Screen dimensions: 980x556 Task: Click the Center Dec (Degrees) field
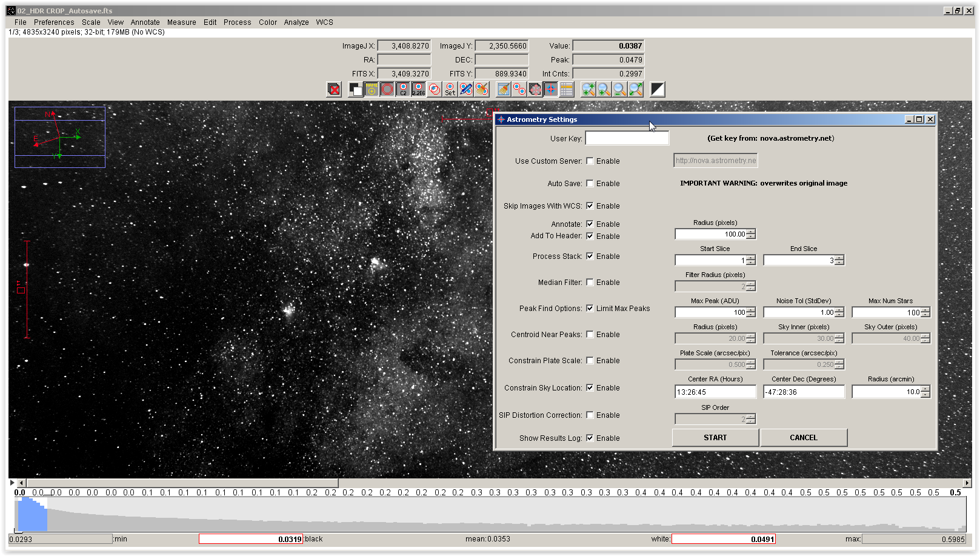pos(804,392)
